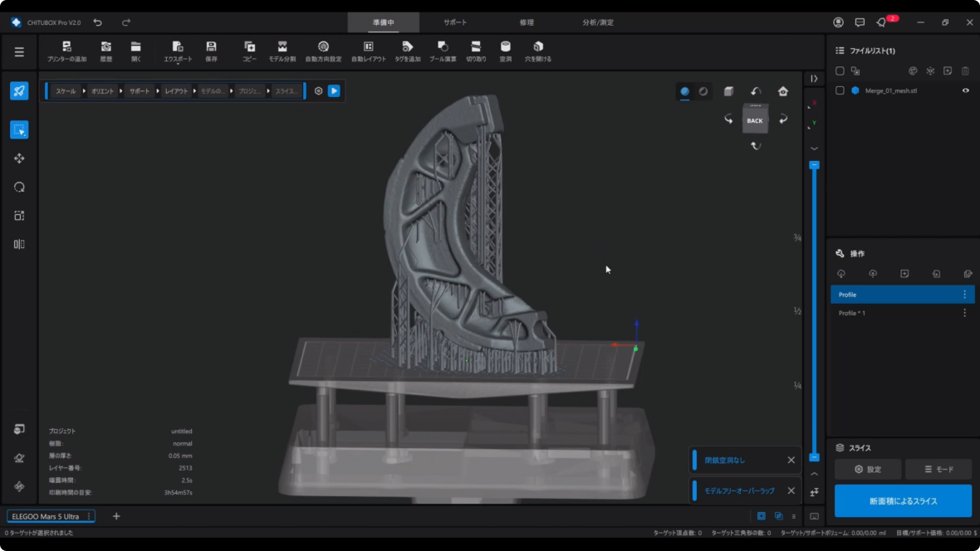Click the top handle of layer slider

tap(814, 165)
